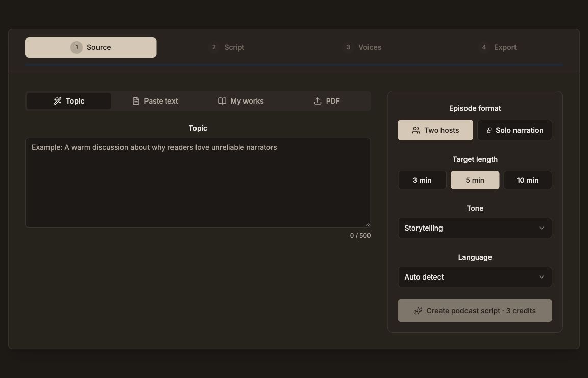The width and height of the screenshot is (588, 378).
Task: Go to the Script step
Action: pyautogui.click(x=228, y=47)
